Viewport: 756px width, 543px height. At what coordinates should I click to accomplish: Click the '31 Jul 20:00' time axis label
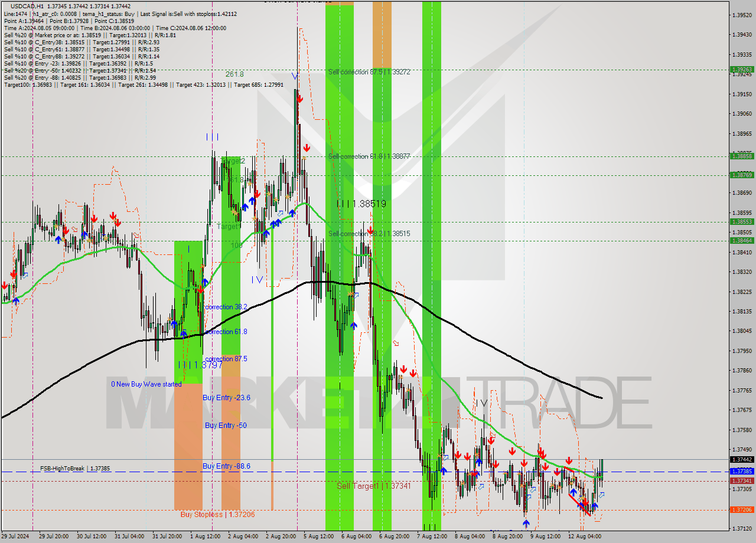(167, 537)
